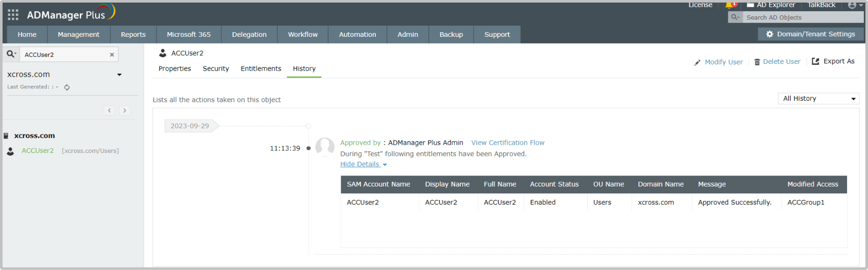Viewport: 868px width, 270px height.
Task: Open the xcross.com domain dropdown
Action: point(119,75)
